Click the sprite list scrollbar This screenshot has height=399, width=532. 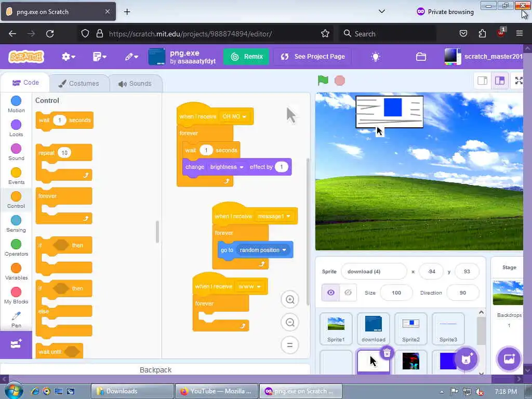[x=481, y=331]
